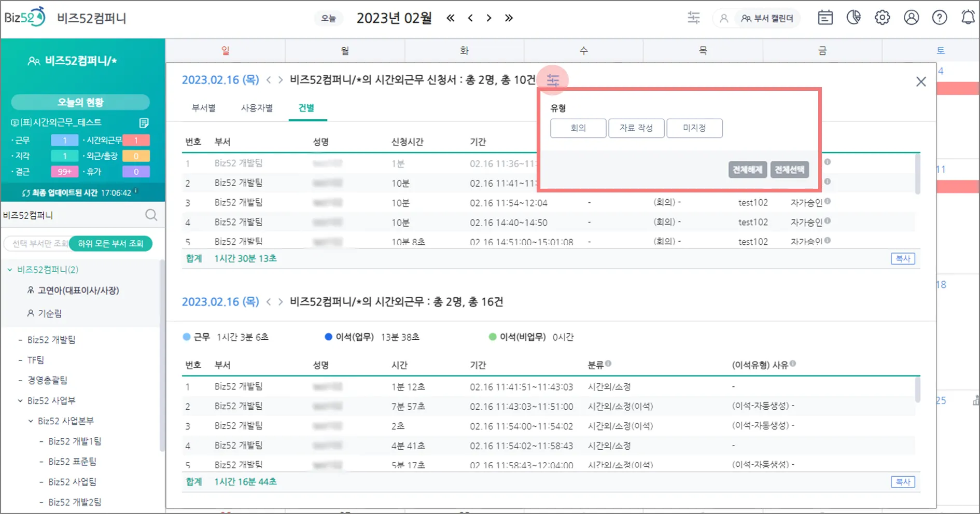Open the calendar filter settings icon in top bar

(x=693, y=18)
